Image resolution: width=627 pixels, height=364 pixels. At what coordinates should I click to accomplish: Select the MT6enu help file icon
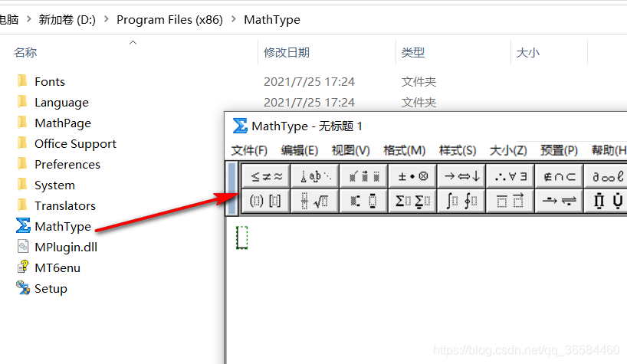coord(23,267)
